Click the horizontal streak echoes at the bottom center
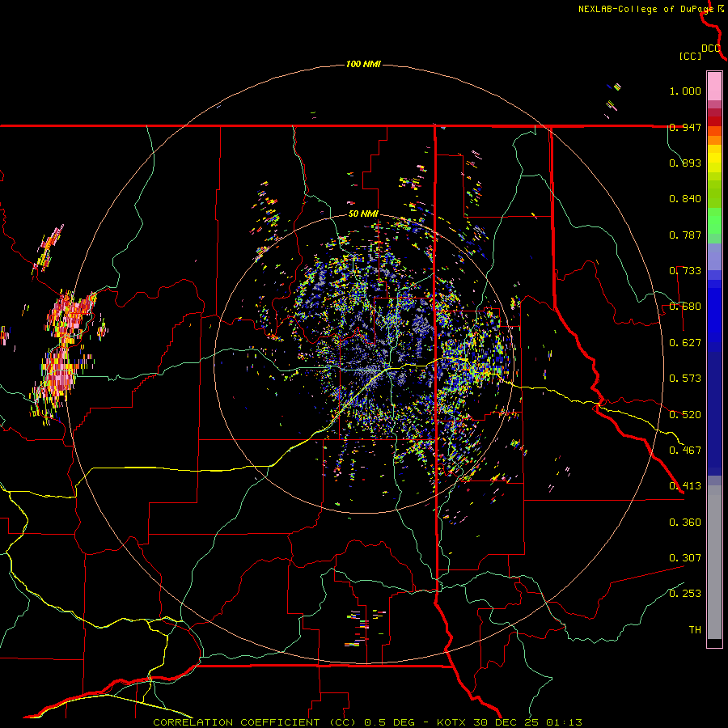Viewport: 728px width, 728px height. [x=365, y=628]
